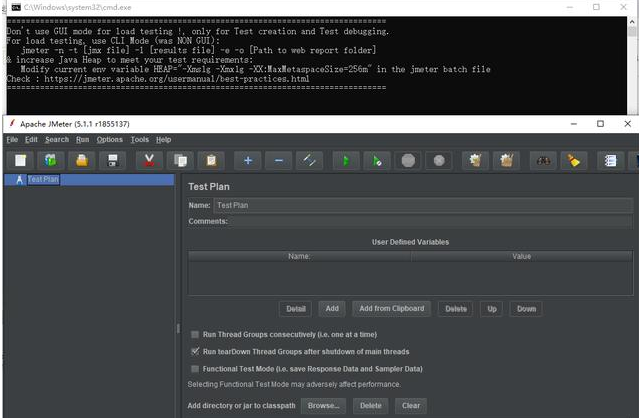Click the Clear All results icon
This screenshot has height=418, width=639.
[506, 161]
